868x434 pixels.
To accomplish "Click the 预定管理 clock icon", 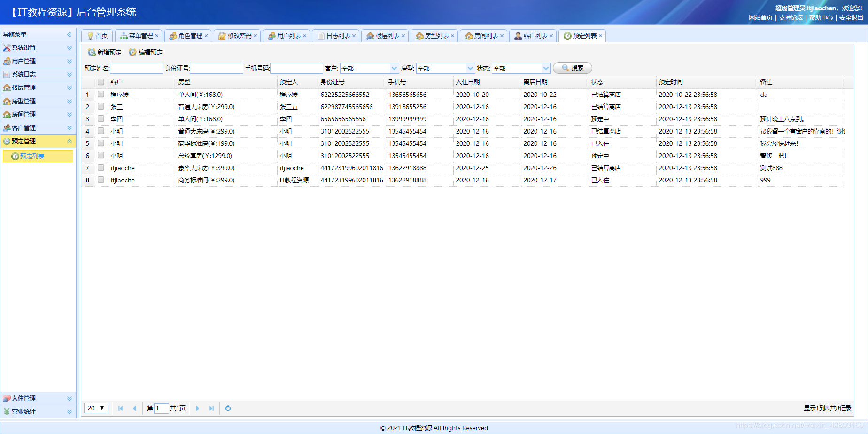I will pos(7,141).
